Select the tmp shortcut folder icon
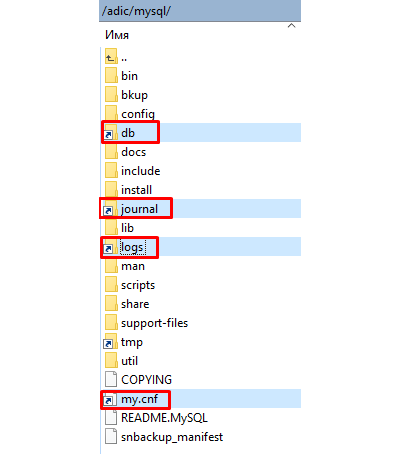The width and height of the screenshot is (412, 454). (x=110, y=342)
